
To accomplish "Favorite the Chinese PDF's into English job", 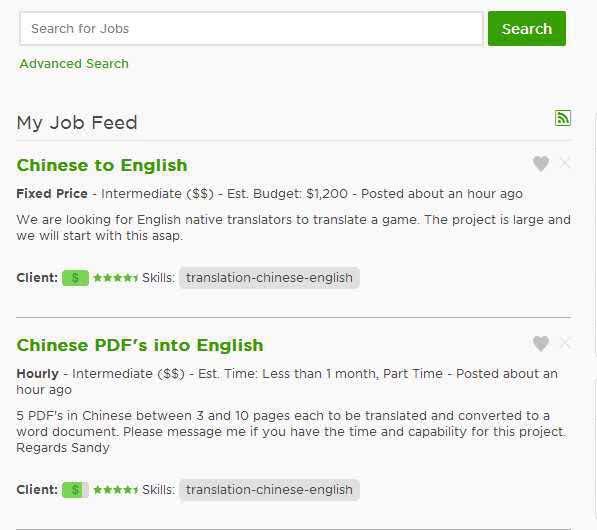I will click(541, 344).
